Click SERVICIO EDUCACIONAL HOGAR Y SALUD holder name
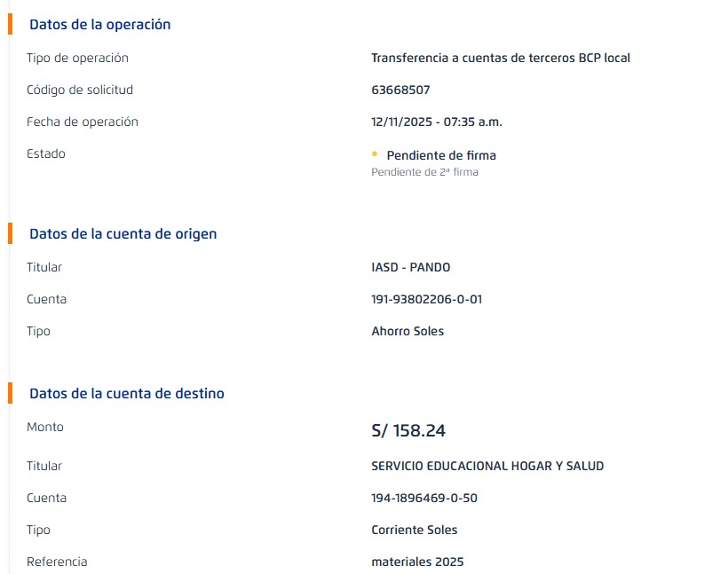Viewport: 728px width, 574px height. 487,466
